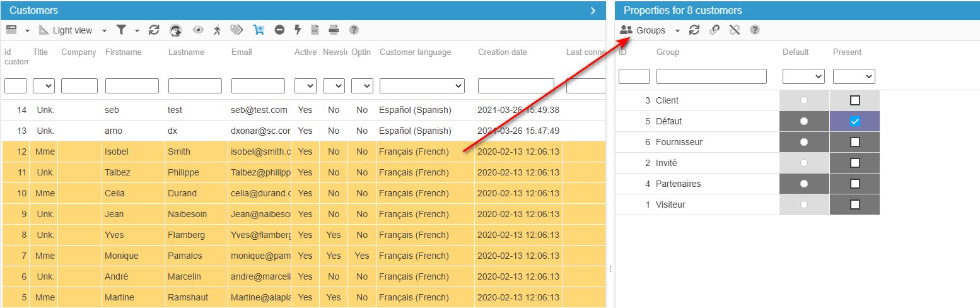Click the Email filter input field
The width and height of the screenshot is (980, 308).
258,86
